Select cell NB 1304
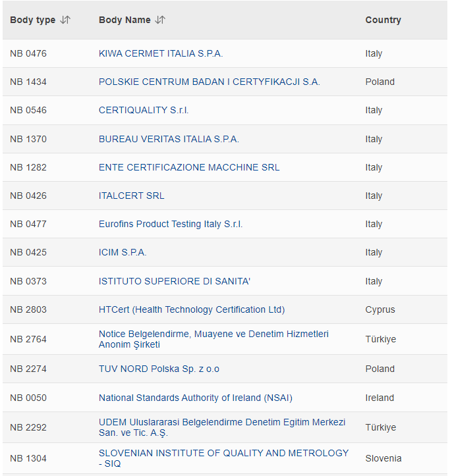 tap(28, 458)
